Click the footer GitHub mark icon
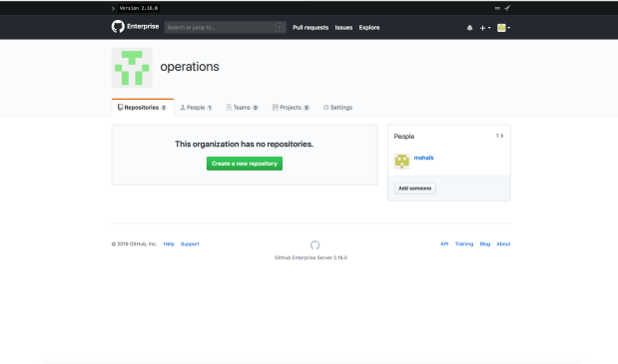Viewport: 618px width, 364px height. click(x=314, y=245)
